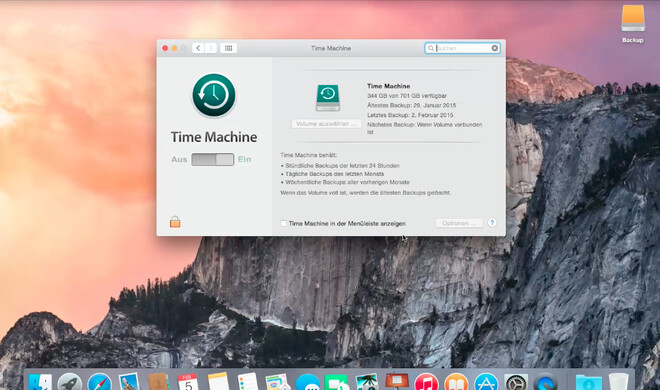Open Calendar icon in the Dock
The image size is (660, 390).
click(x=188, y=382)
